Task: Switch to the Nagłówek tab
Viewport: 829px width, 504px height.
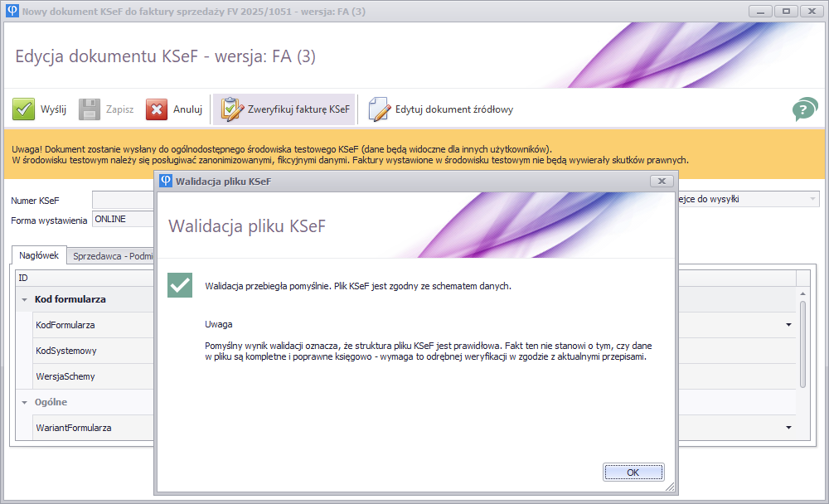Action: click(39, 255)
